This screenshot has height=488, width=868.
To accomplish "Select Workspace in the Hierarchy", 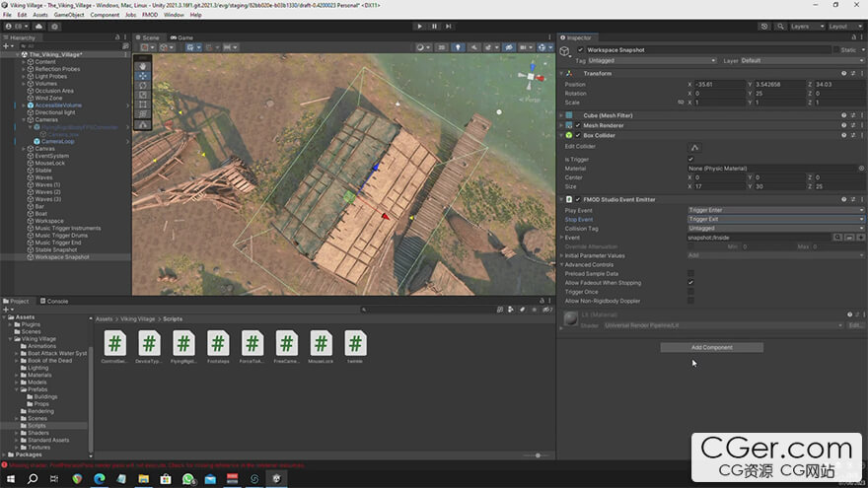I will click(49, 221).
